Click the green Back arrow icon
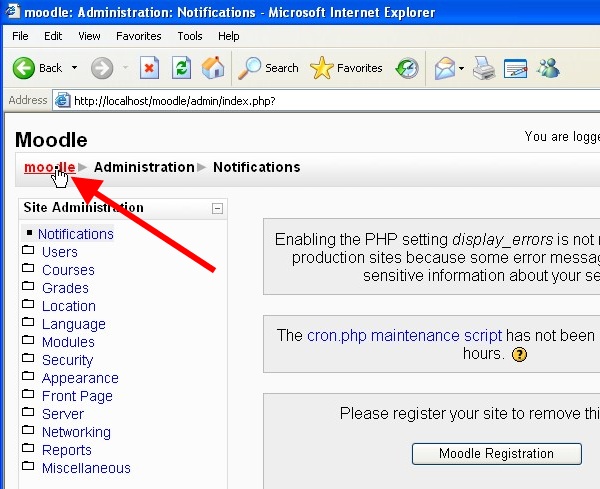Viewport: 600px width, 489px height. tap(23, 68)
